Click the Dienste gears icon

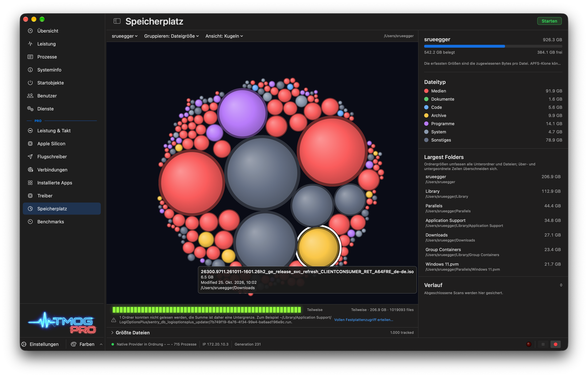pos(30,109)
